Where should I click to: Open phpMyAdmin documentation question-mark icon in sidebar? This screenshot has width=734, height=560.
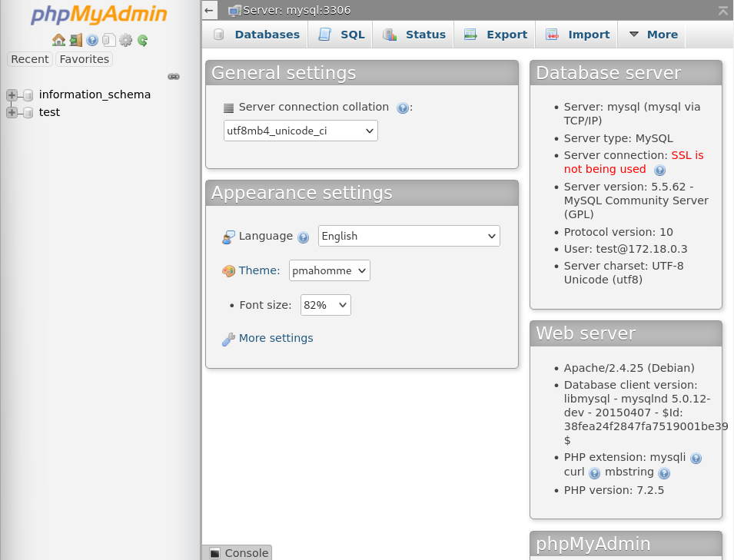[92, 40]
